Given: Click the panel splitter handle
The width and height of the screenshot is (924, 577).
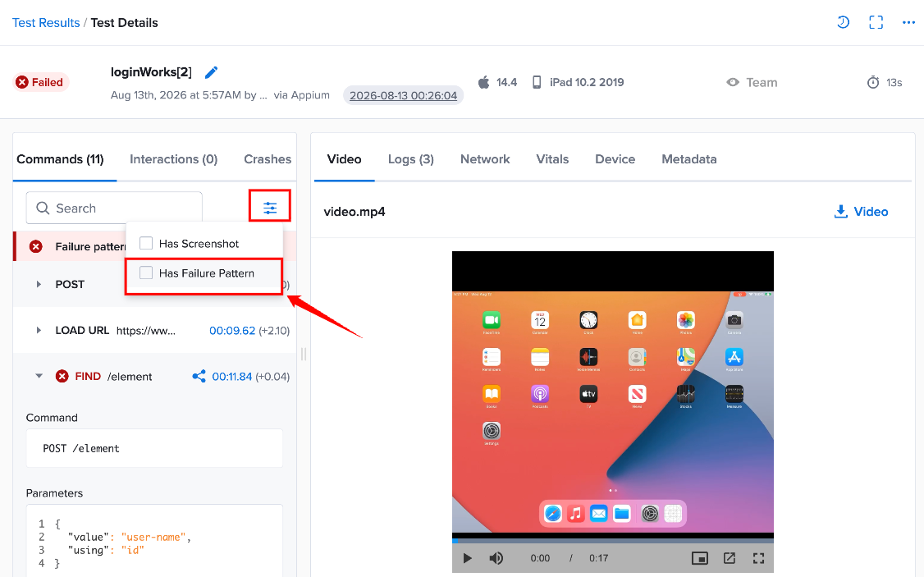Looking at the screenshot, I should pyautogui.click(x=304, y=354).
